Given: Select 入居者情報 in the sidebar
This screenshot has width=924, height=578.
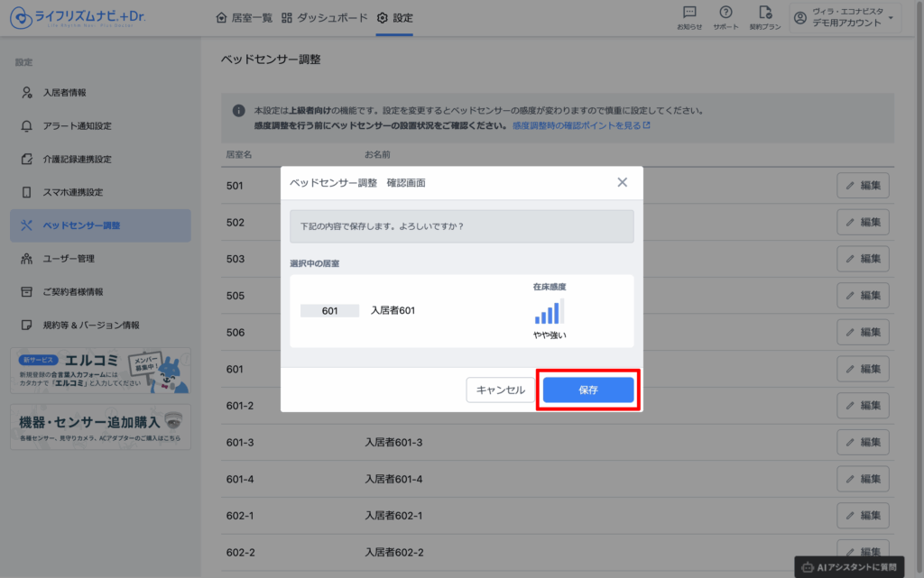Looking at the screenshot, I should (x=65, y=93).
